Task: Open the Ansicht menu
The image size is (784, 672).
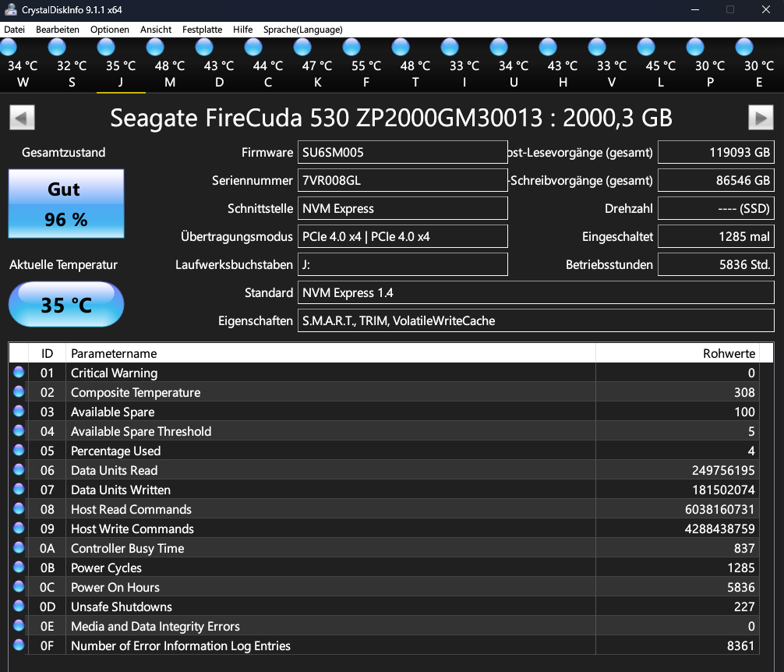Action: 156,30
